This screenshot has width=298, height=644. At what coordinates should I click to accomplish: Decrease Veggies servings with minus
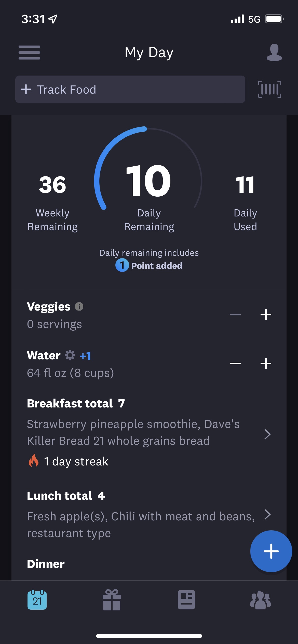point(235,315)
